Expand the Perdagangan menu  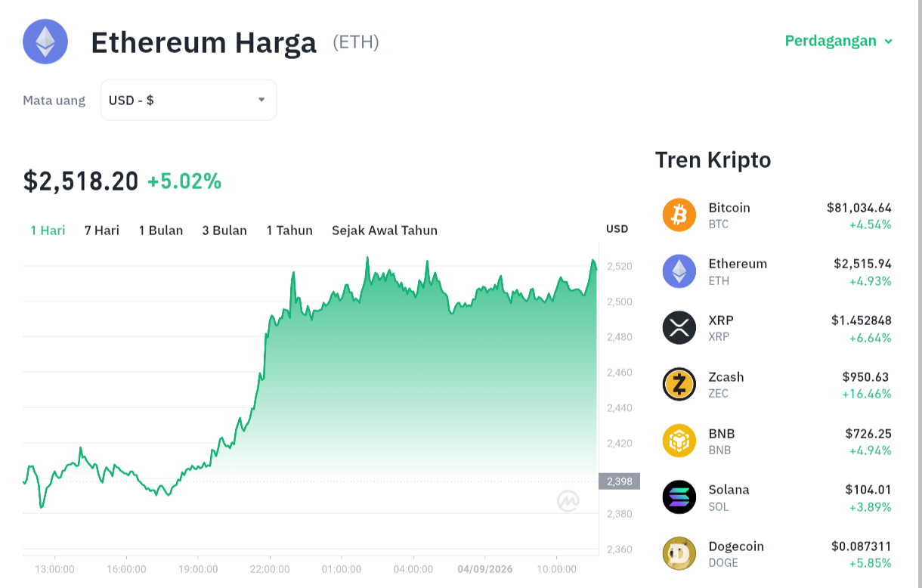839,41
